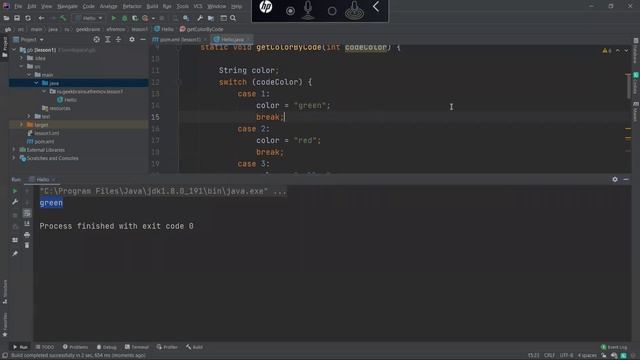Click Search Everywhere magnifier icon
The width and height of the screenshot is (640, 360).
click(x=233, y=18)
